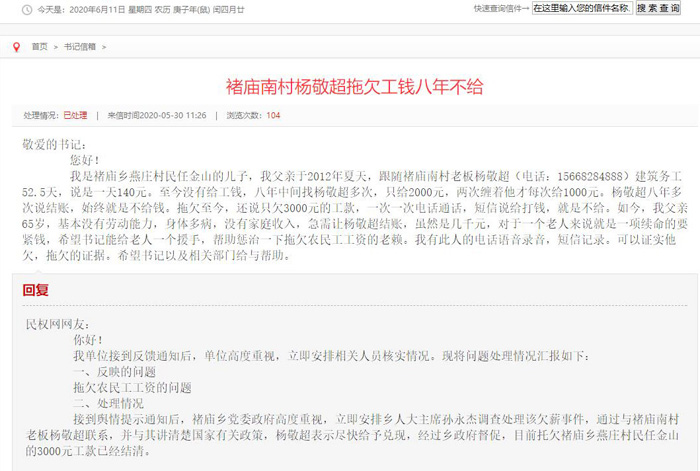Screen dimensions: 700x471
Task: Click the letter time 2020-05-30 11:26
Action: click(x=173, y=115)
